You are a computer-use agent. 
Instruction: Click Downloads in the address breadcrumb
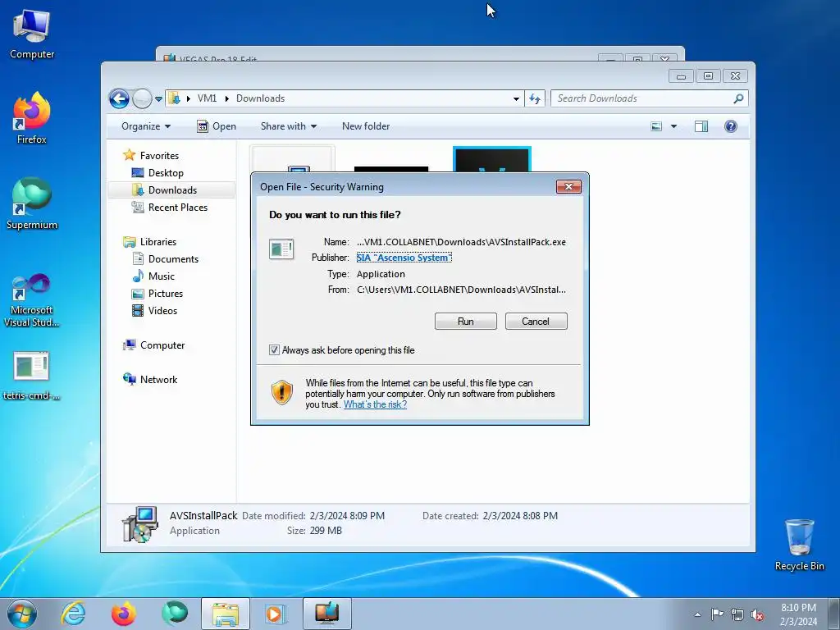click(x=260, y=98)
